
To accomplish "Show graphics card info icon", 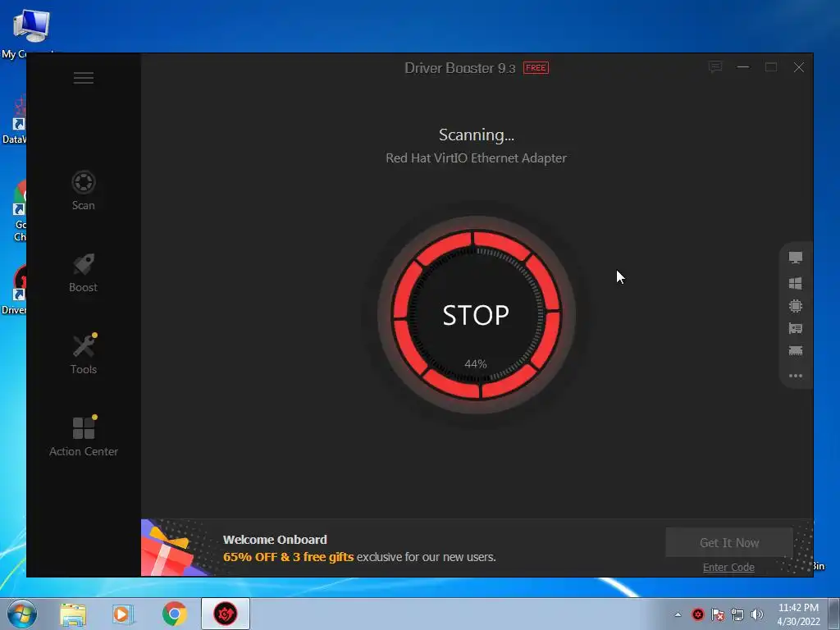I will pos(796,328).
